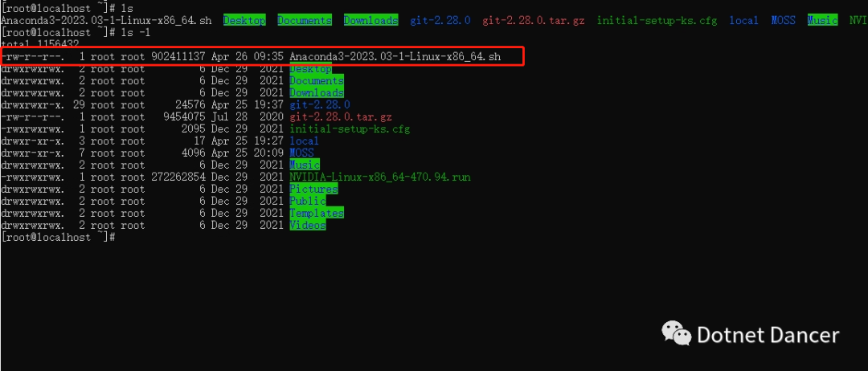The height and width of the screenshot is (371, 868).
Task: Click the date 'Apr 25 20:09'
Action: [248, 153]
